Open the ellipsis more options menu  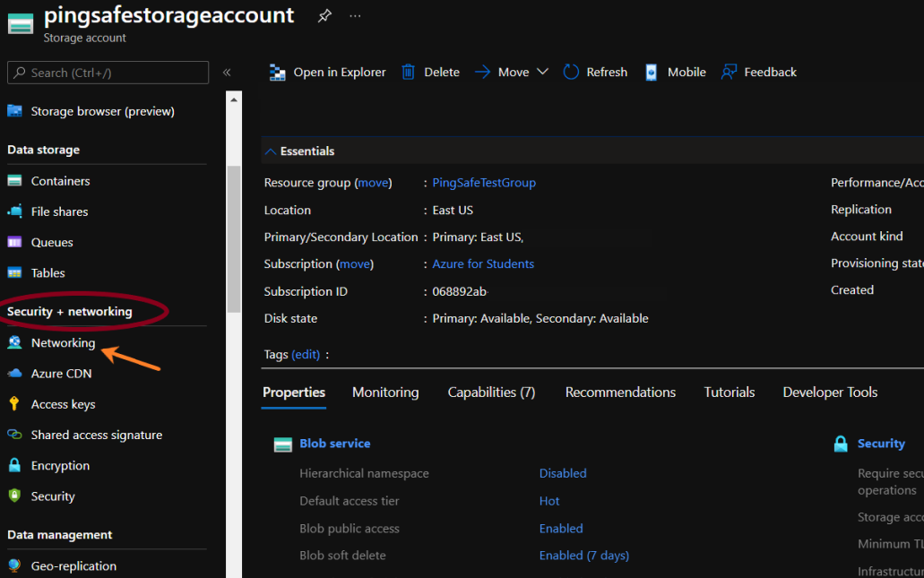click(356, 16)
